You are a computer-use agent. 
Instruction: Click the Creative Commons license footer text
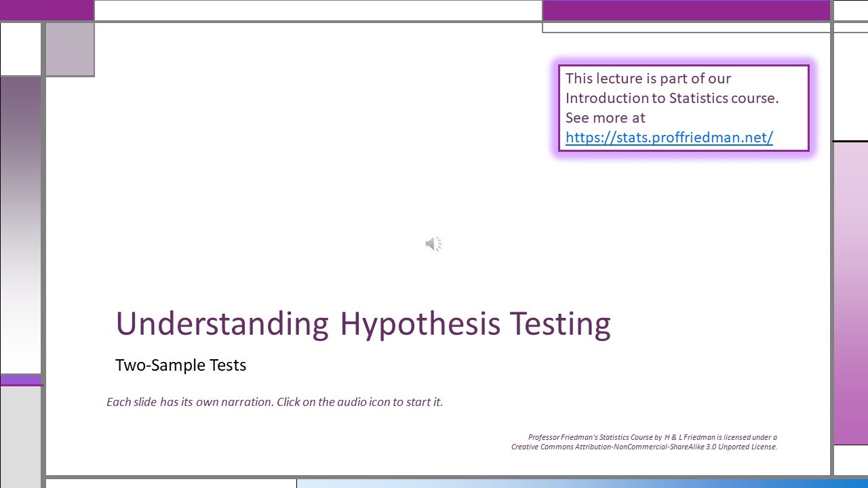(644, 442)
